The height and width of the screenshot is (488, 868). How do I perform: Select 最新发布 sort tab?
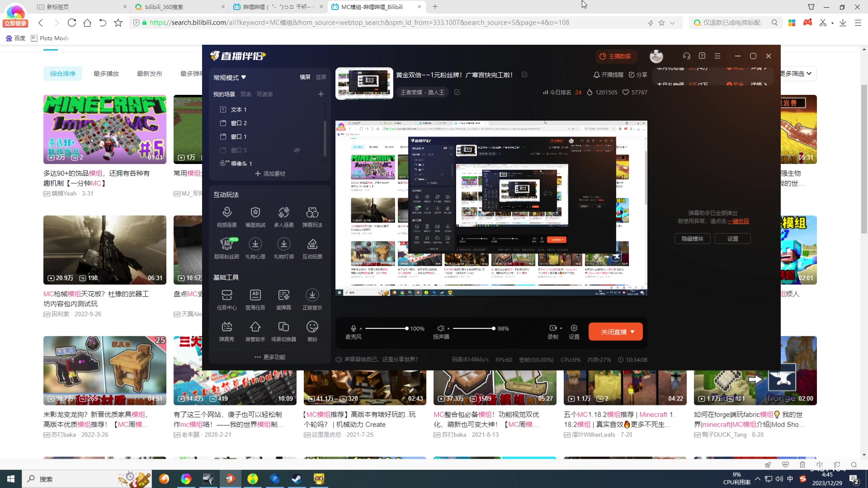coord(149,74)
